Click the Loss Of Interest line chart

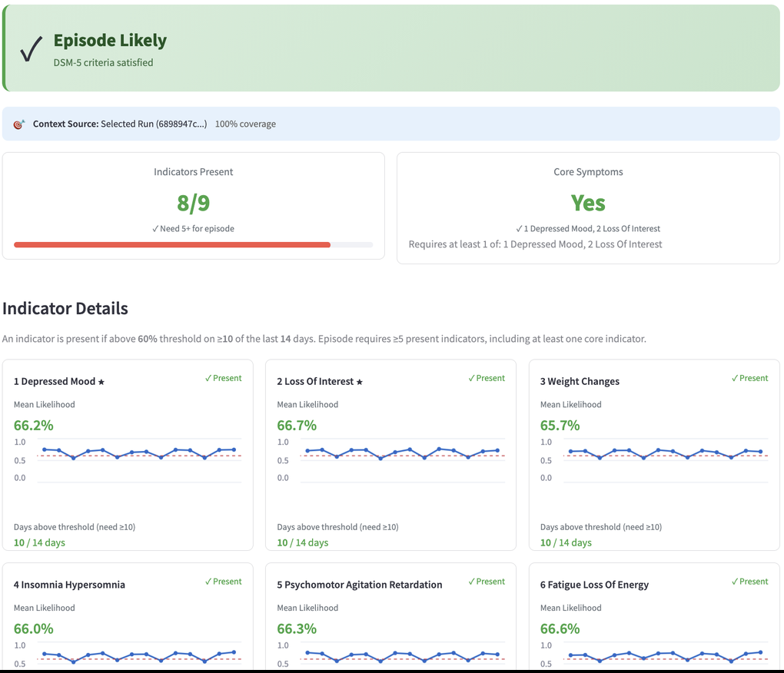391,460
